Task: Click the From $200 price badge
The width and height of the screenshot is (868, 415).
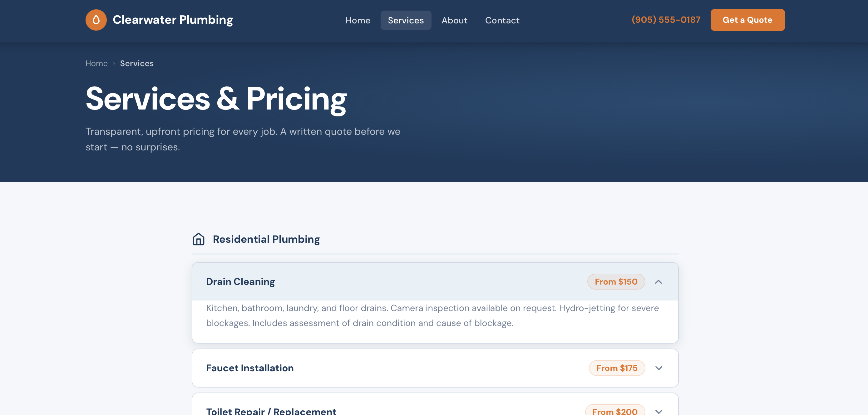Action: 614,411
